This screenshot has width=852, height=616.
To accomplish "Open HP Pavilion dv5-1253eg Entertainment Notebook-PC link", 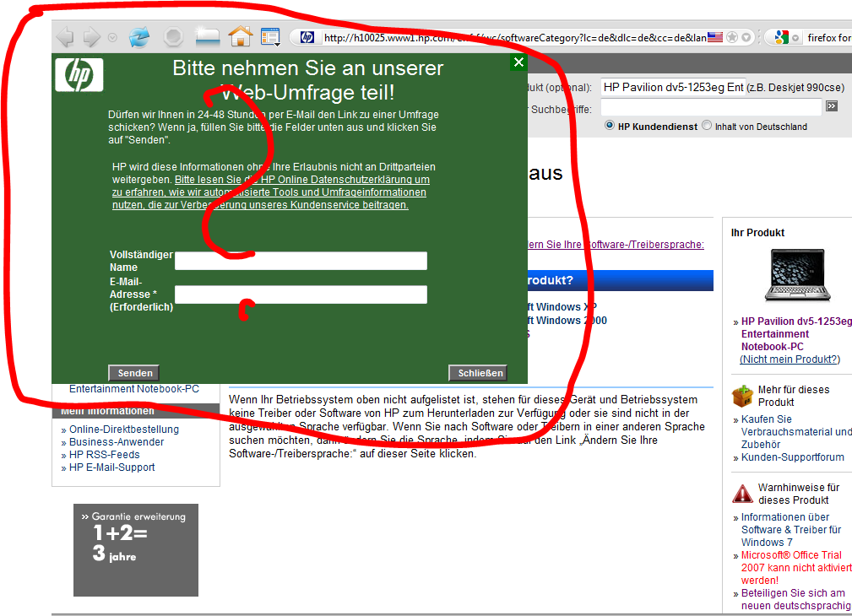I will click(796, 333).
